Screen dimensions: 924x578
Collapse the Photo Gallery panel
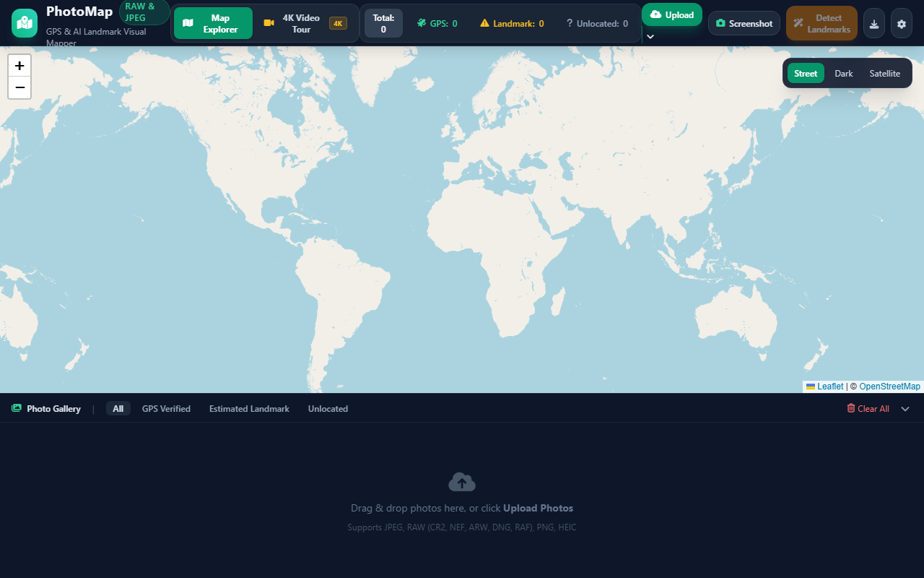(x=905, y=408)
